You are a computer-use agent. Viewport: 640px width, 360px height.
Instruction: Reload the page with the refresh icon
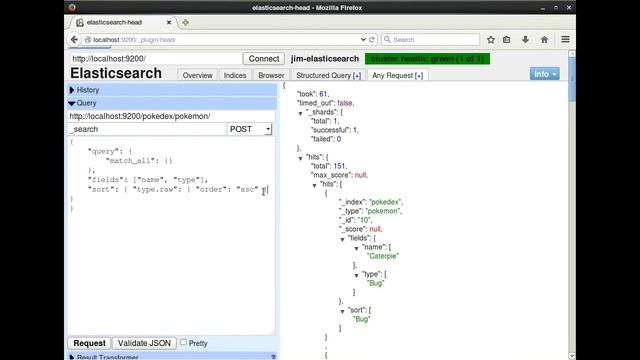pyautogui.click(x=372, y=40)
